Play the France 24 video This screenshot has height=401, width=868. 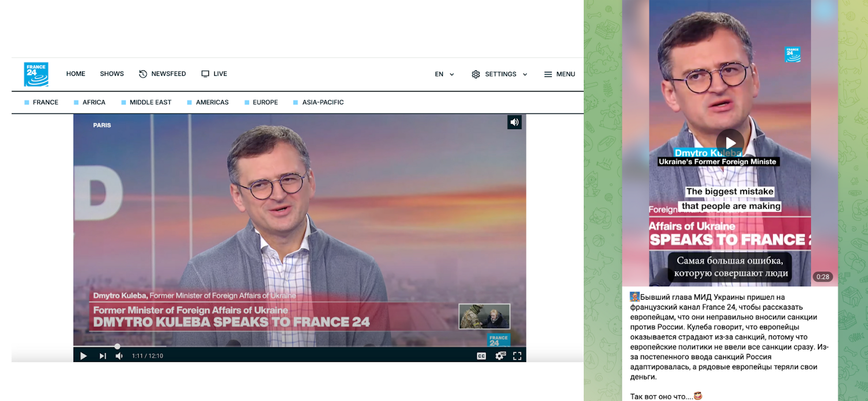(x=84, y=356)
